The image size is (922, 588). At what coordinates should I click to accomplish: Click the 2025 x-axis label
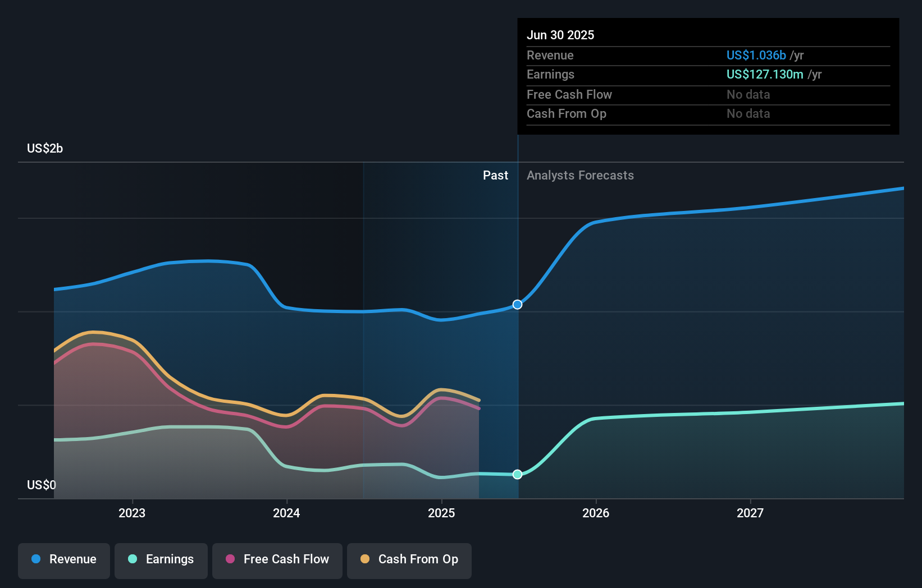coord(441,513)
